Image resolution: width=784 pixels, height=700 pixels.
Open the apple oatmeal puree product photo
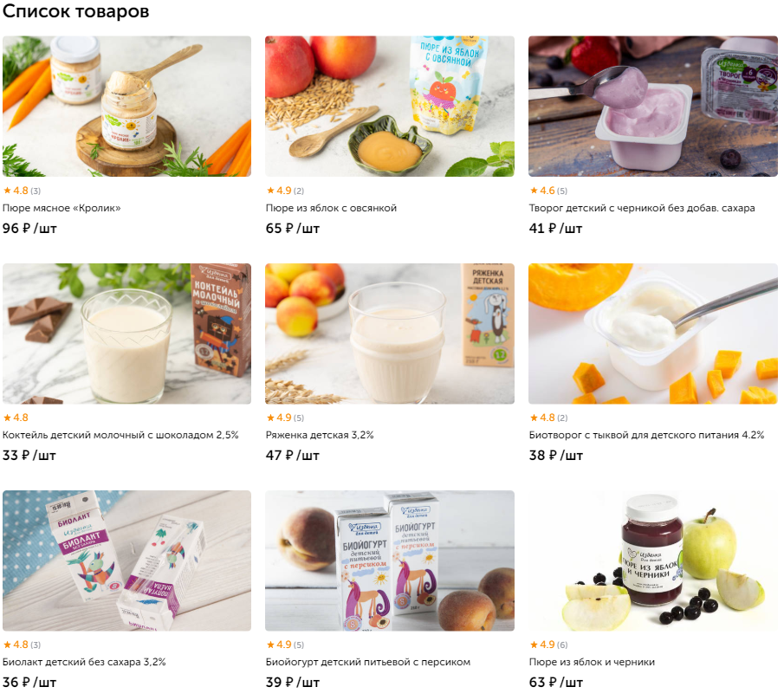(x=390, y=106)
